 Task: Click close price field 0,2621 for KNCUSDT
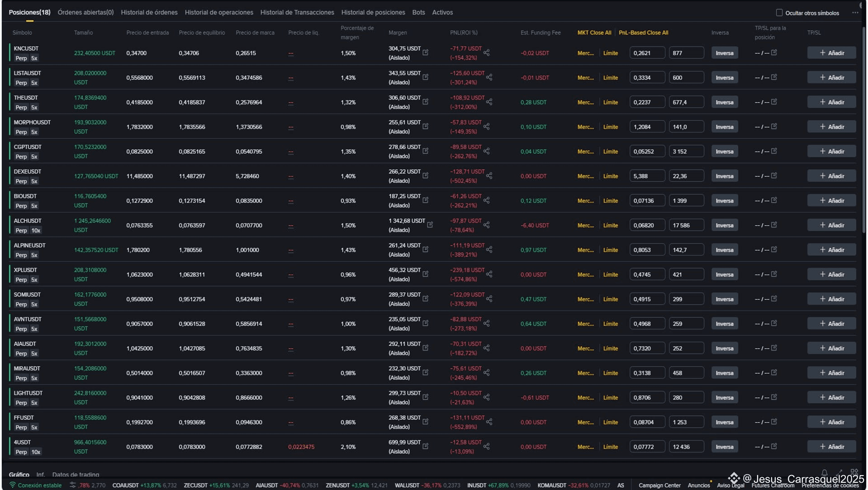click(x=647, y=53)
